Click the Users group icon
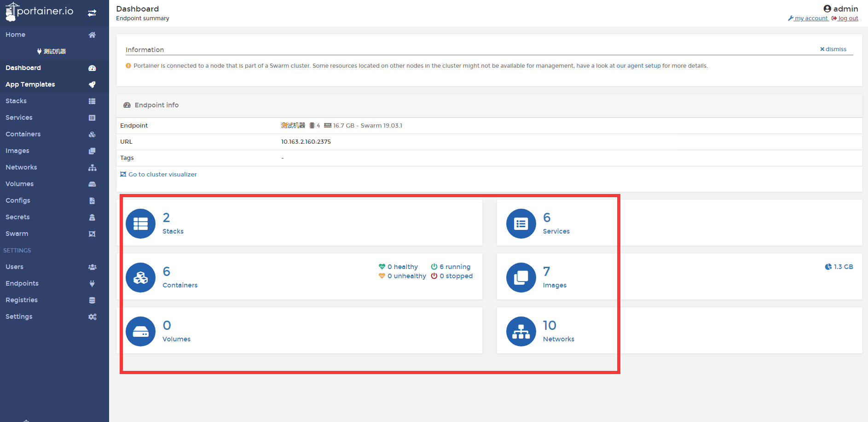Viewport: 868px width, 422px height. (92, 267)
